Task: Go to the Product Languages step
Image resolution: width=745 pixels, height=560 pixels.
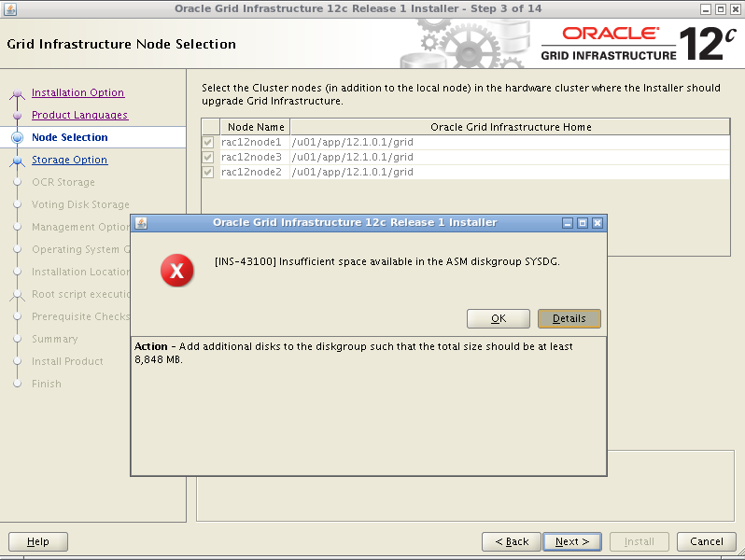Action: pyautogui.click(x=79, y=115)
